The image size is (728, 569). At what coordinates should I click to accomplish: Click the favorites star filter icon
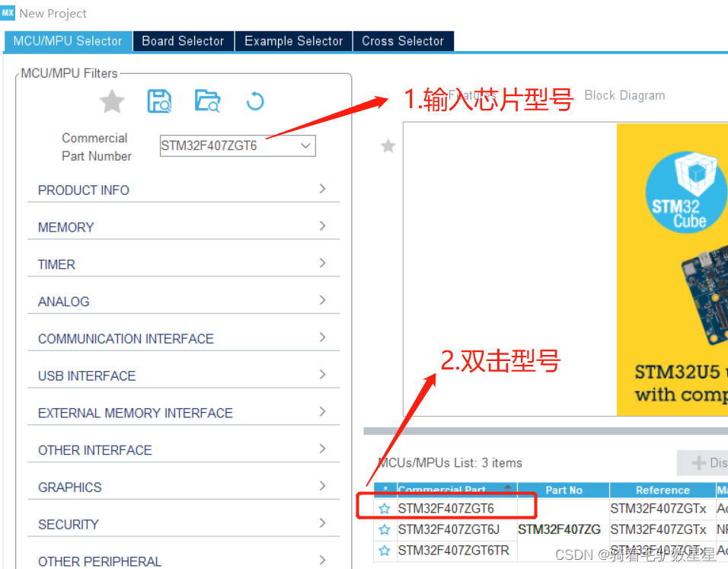(x=113, y=101)
